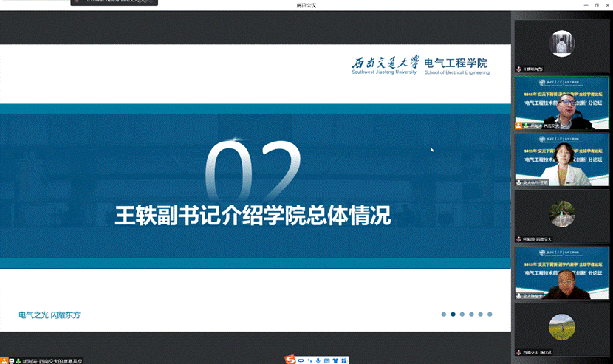The image size is (613, 364).
Task: Click the microphone icon in input toolbar
Action: [x=318, y=360]
